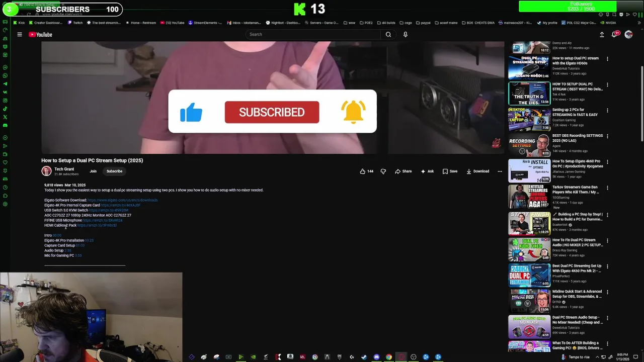Open options for Setting up 2 PCs video
This screenshot has height=362, width=644.
(607, 111)
